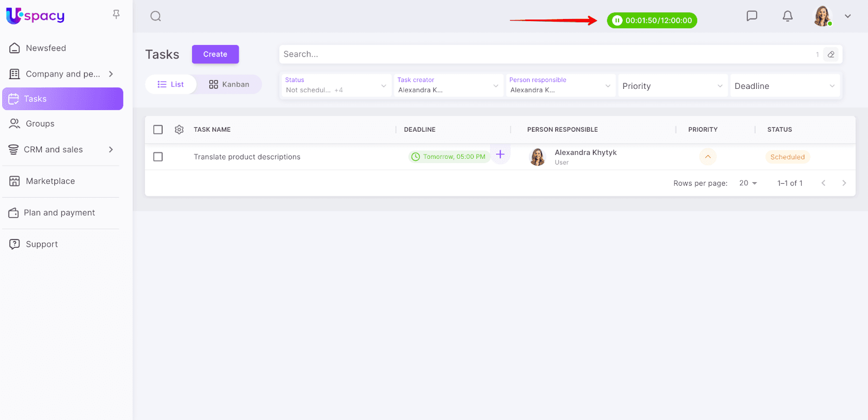Click the purple plus icon next to deadline
This screenshot has height=420, width=868.
tap(500, 154)
